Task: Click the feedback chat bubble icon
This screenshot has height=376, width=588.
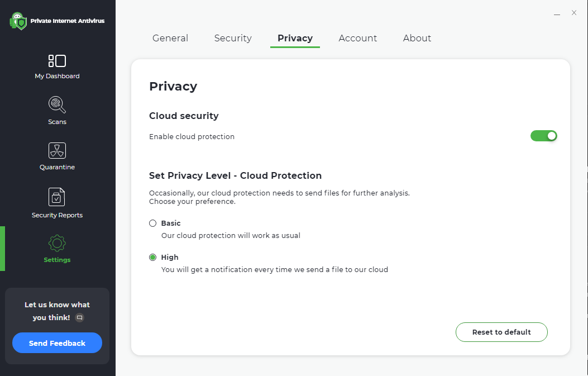Action: click(79, 317)
